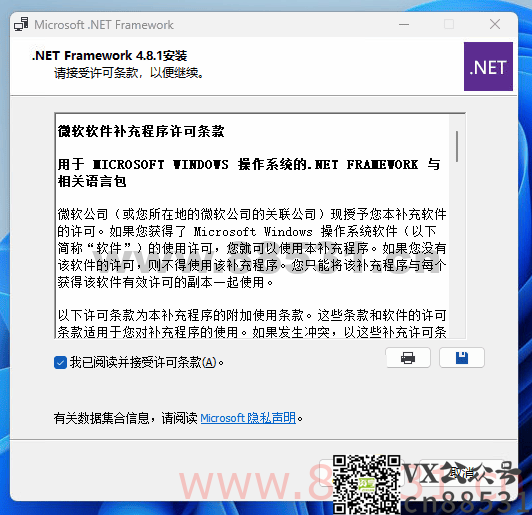Click the 取消 cancel button
532x515 pixels.
pos(462,472)
